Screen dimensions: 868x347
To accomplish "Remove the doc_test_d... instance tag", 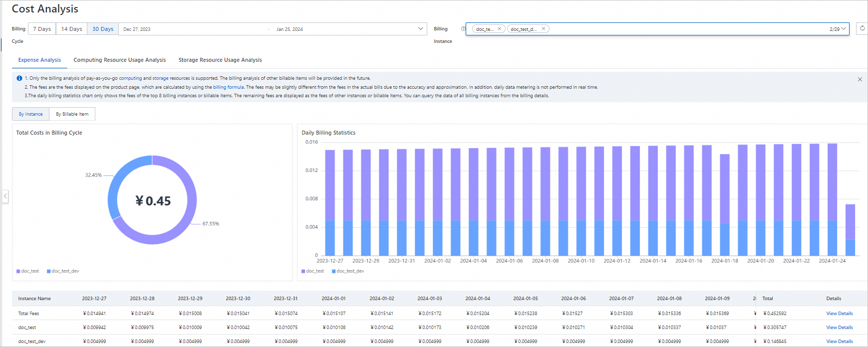I will [x=544, y=29].
